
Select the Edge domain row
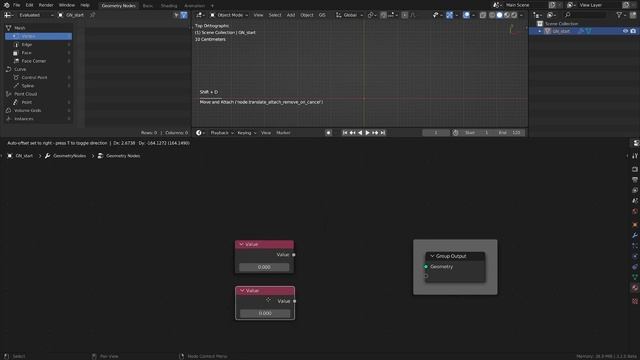coord(38,44)
